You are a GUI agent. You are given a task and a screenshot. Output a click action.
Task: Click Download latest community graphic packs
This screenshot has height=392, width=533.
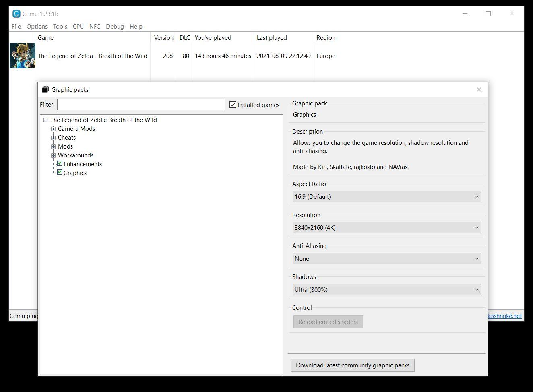click(353, 365)
